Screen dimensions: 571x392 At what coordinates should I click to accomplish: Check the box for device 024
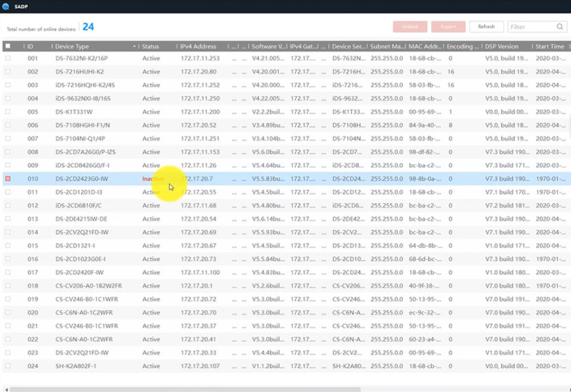pos(8,366)
